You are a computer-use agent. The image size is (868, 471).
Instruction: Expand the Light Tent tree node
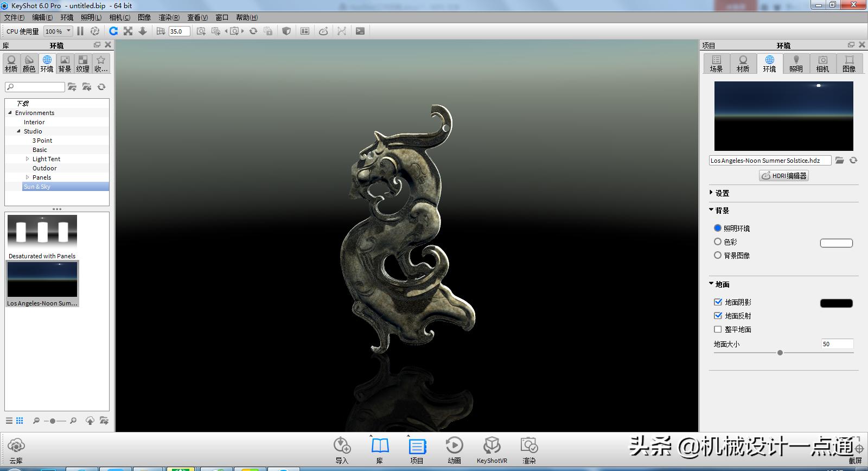[x=28, y=159]
